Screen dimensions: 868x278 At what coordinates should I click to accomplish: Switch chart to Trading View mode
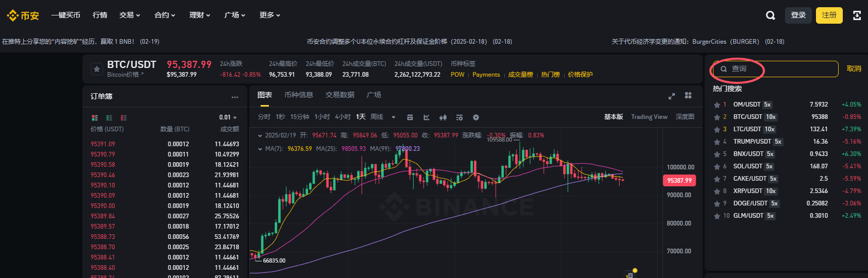(649, 117)
